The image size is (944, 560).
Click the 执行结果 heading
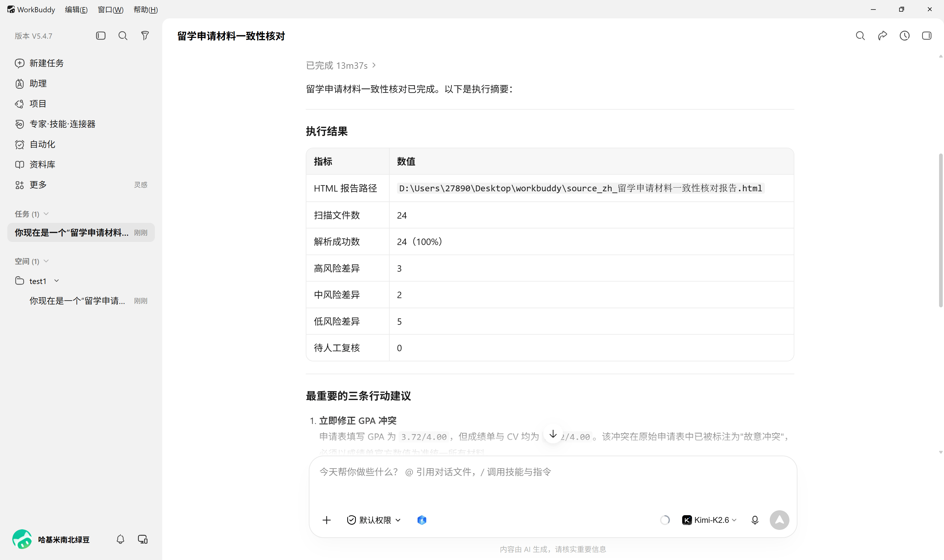coord(327,131)
